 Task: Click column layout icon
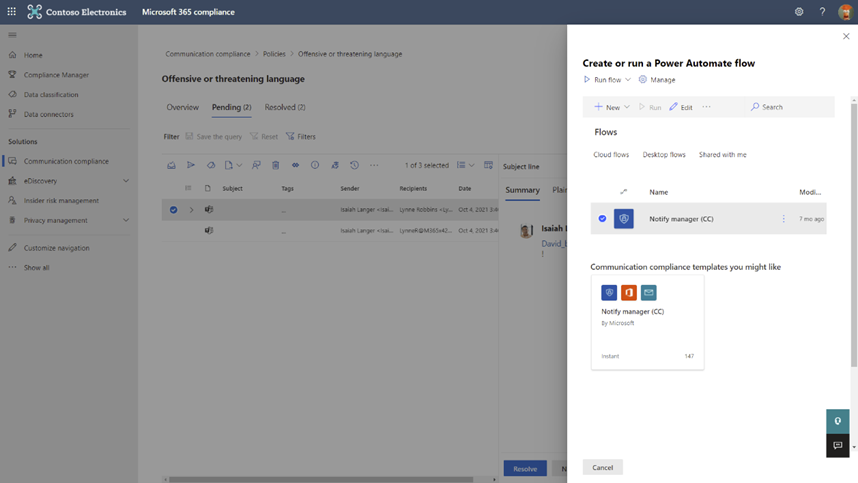[x=488, y=165]
